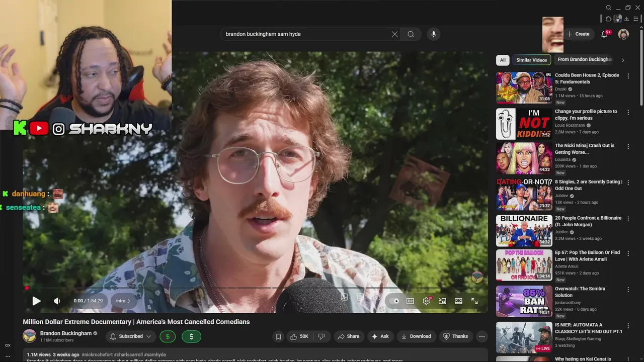
Task: Switch to miniplayer mode
Action: point(442,301)
